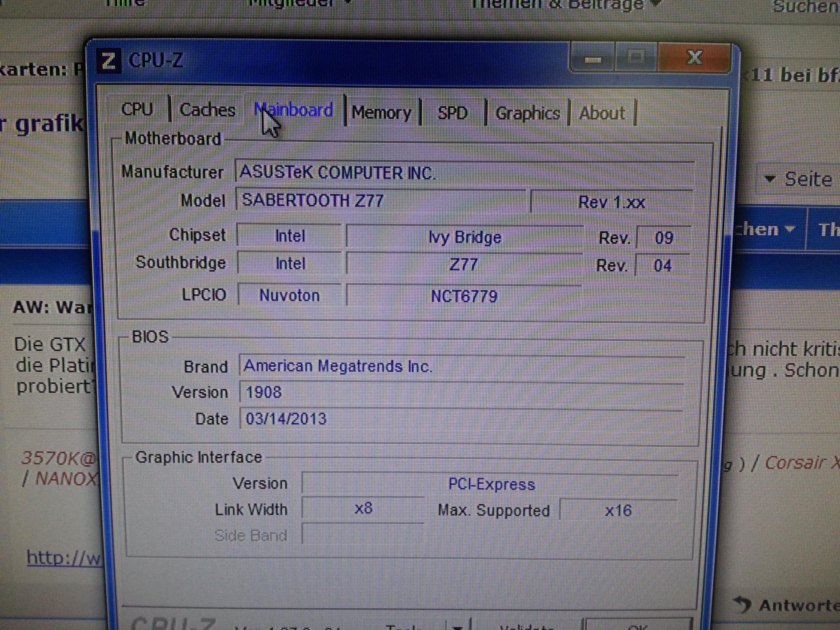Close the CPU-Z window
This screenshot has width=840, height=630.
point(694,57)
